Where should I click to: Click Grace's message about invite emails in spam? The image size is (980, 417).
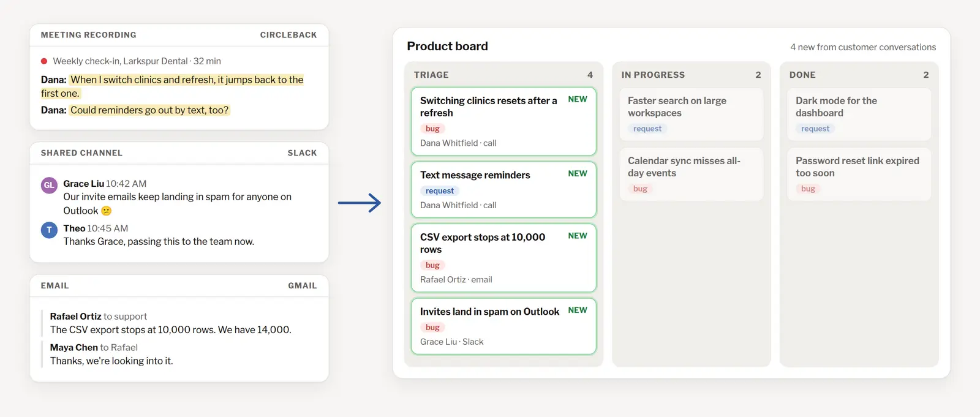(178, 204)
